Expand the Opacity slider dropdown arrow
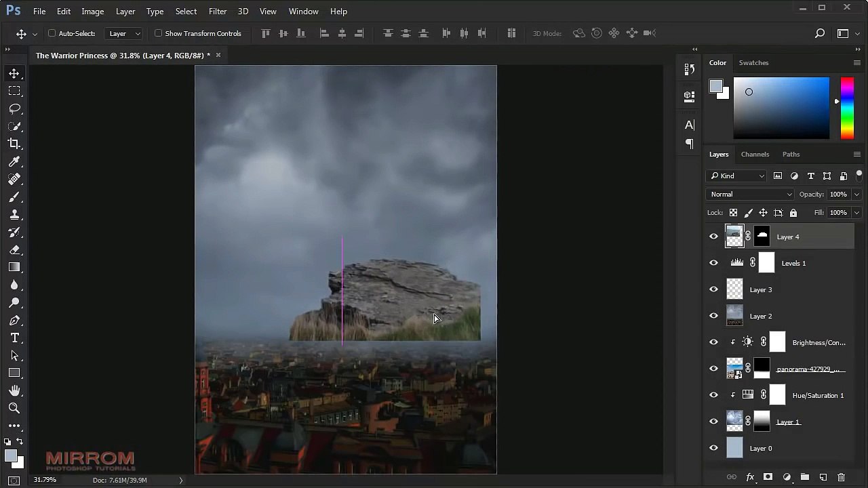868x488 pixels. pyautogui.click(x=856, y=195)
